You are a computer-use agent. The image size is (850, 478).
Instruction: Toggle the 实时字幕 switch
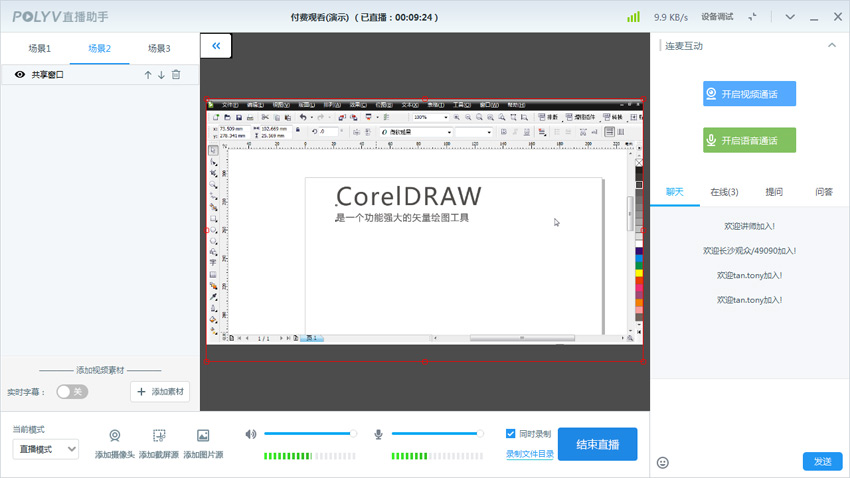tap(72, 392)
